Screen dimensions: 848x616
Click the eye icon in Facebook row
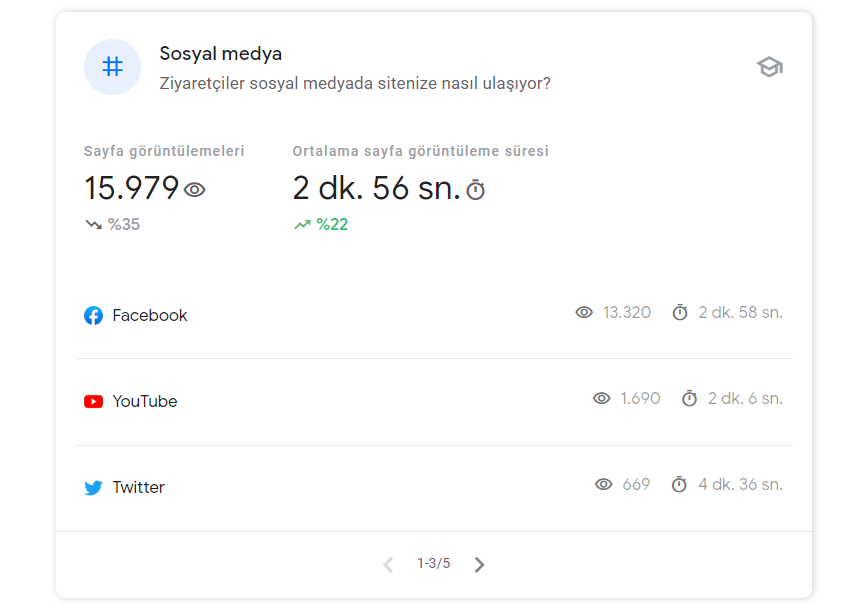[x=584, y=312]
